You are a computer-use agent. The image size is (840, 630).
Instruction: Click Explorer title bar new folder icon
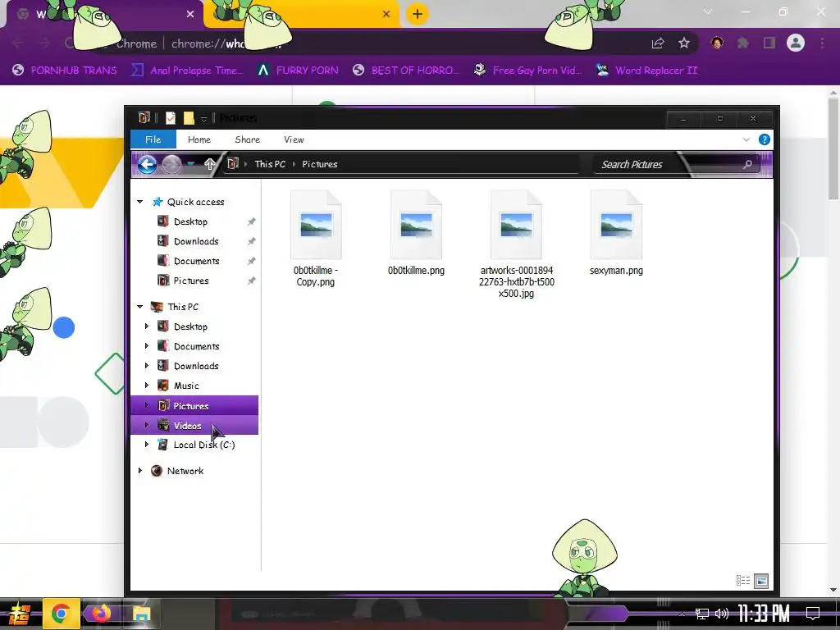189,118
